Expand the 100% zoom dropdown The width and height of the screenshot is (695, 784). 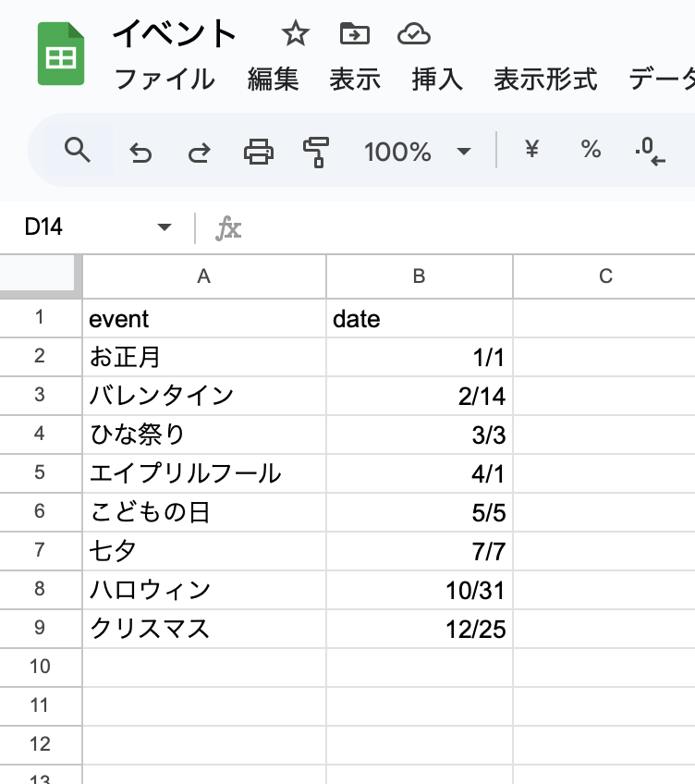[464, 151]
